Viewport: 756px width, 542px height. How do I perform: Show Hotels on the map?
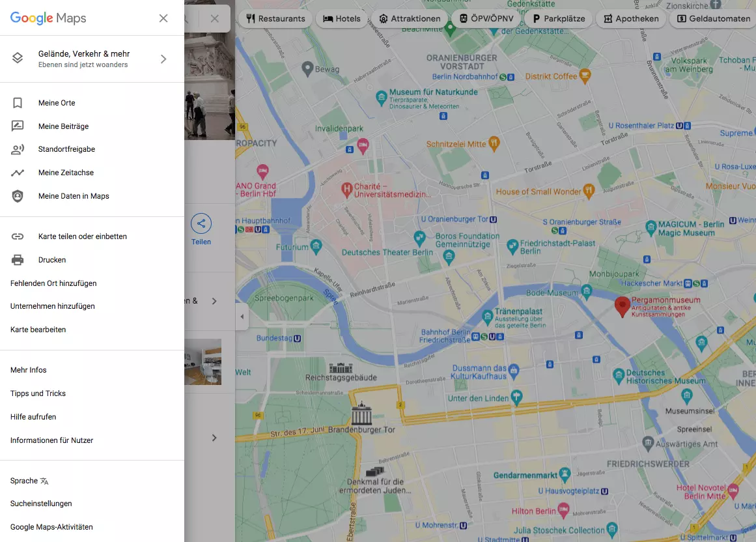click(x=341, y=19)
